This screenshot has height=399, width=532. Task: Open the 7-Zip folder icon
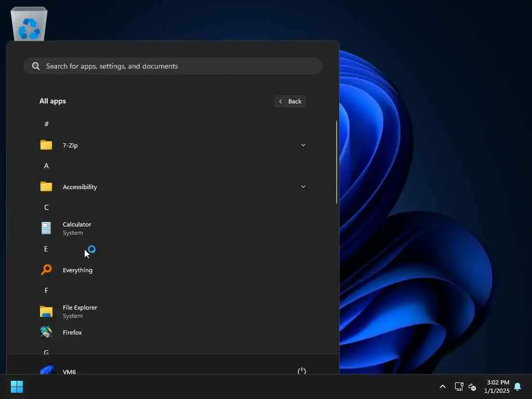46,145
